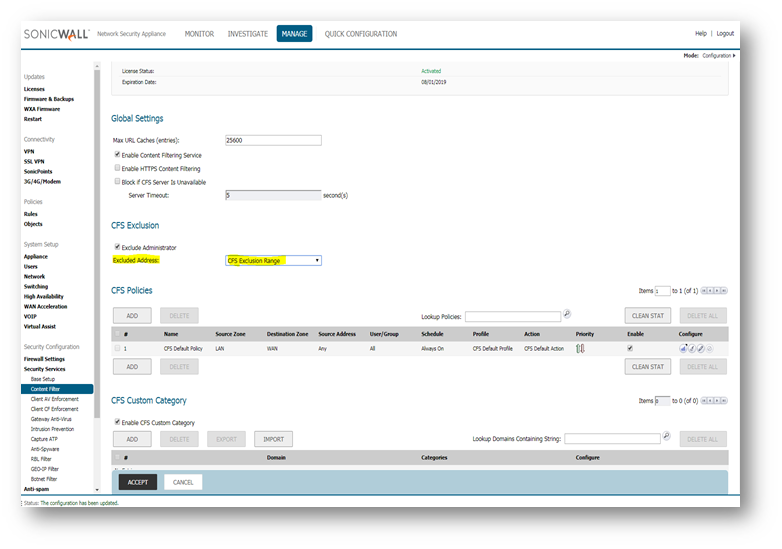The width and height of the screenshot is (782, 549).
Task: Go to last page of CFS Policies
Action: coord(724,291)
